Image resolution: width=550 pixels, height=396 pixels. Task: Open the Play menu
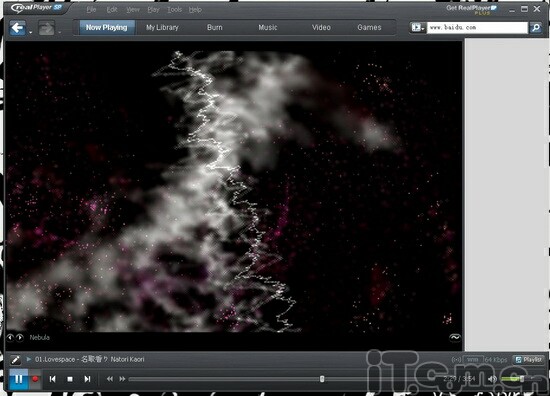(x=153, y=10)
